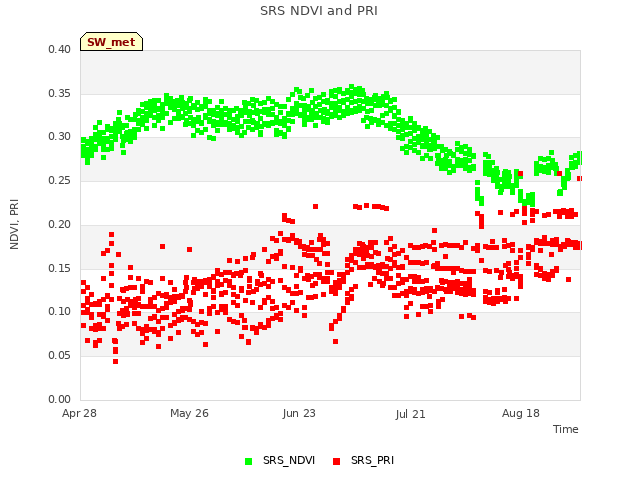Click the 0.05 y-axis tick label
Screen dimensions: 640x480
click(60, 356)
